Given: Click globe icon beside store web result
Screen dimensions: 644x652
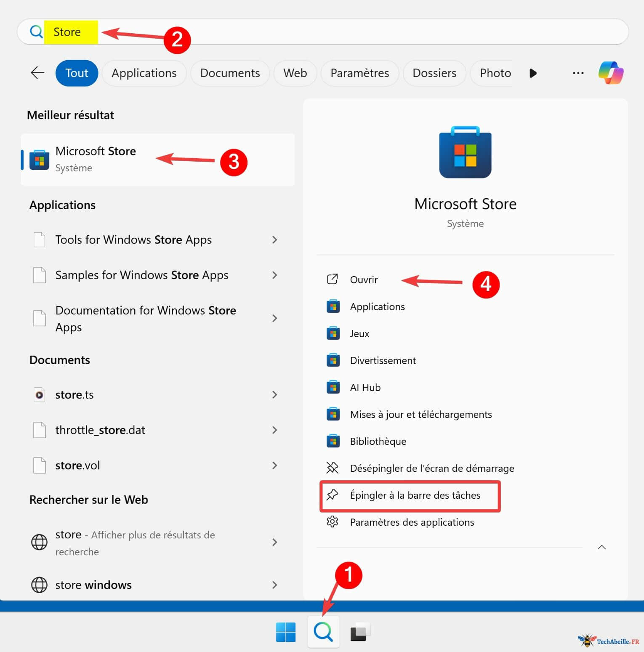Looking at the screenshot, I should coord(39,542).
